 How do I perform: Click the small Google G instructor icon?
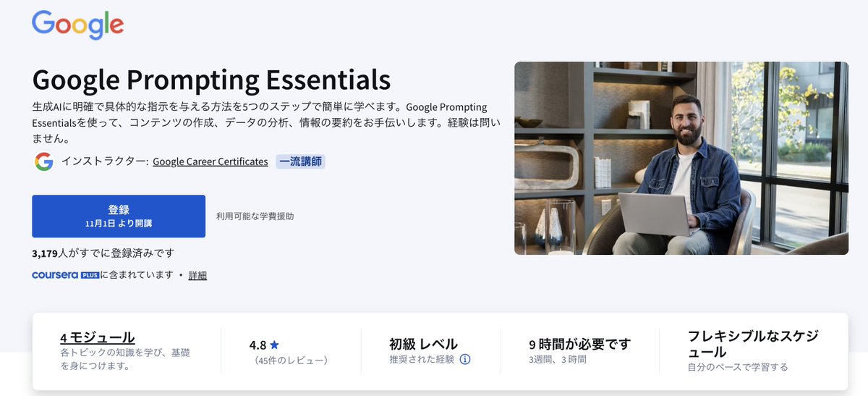tap(43, 161)
